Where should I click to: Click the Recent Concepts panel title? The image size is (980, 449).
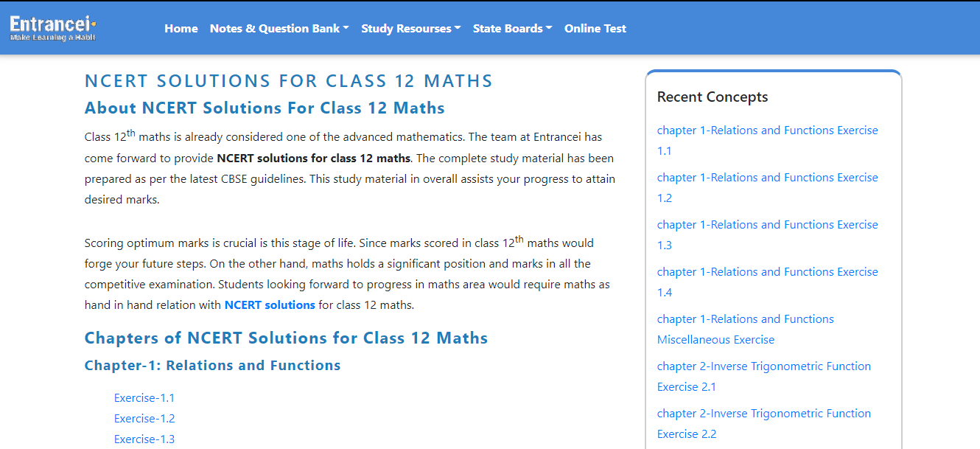(x=713, y=97)
